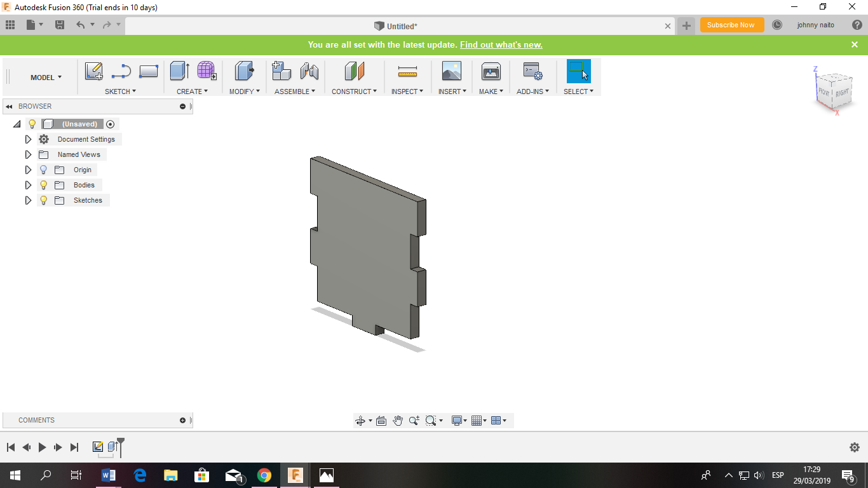The width and height of the screenshot is (868, 488).
Task: Toggle the Bodies folder visibility bulb
Action: [x=43, y=185]
